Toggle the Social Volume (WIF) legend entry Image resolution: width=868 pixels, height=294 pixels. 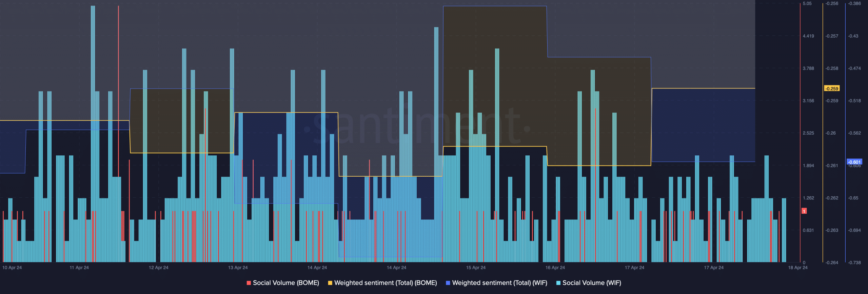[589, 283]
